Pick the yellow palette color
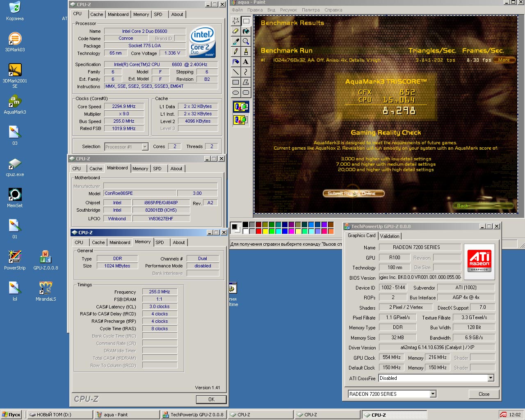The image size is (525, 420). coord(265,231)
